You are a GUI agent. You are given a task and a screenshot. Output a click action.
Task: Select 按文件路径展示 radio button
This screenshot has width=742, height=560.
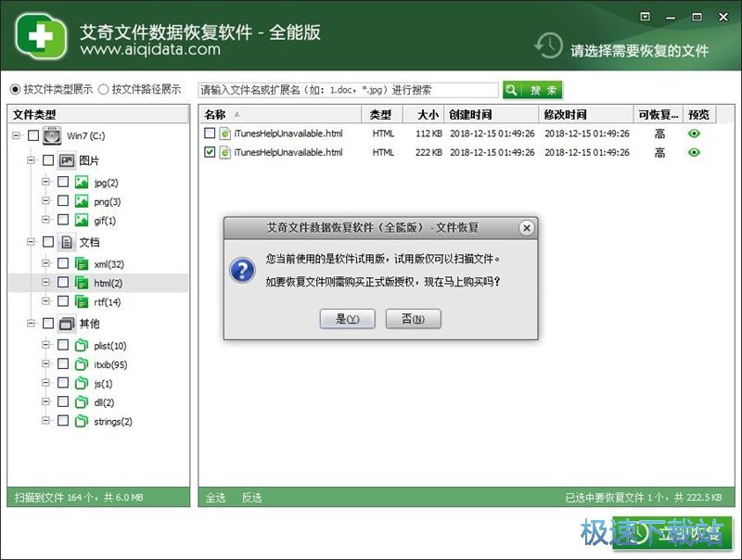(103, 89)
